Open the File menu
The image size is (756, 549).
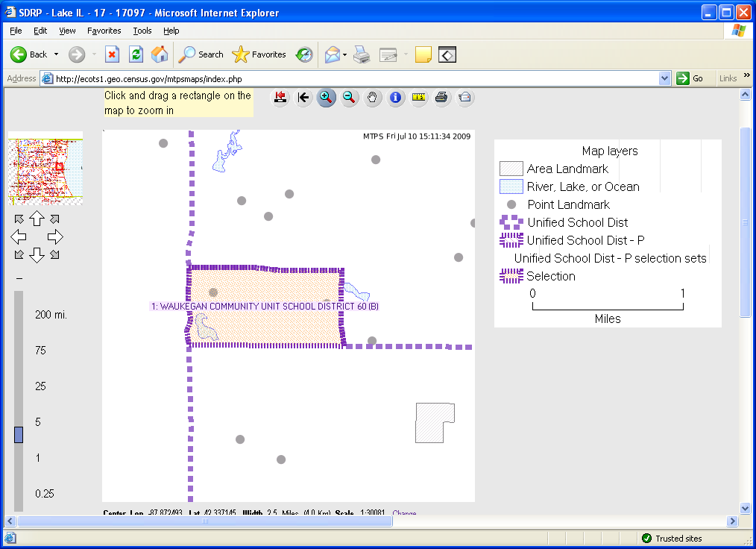[x=16, y=31]
